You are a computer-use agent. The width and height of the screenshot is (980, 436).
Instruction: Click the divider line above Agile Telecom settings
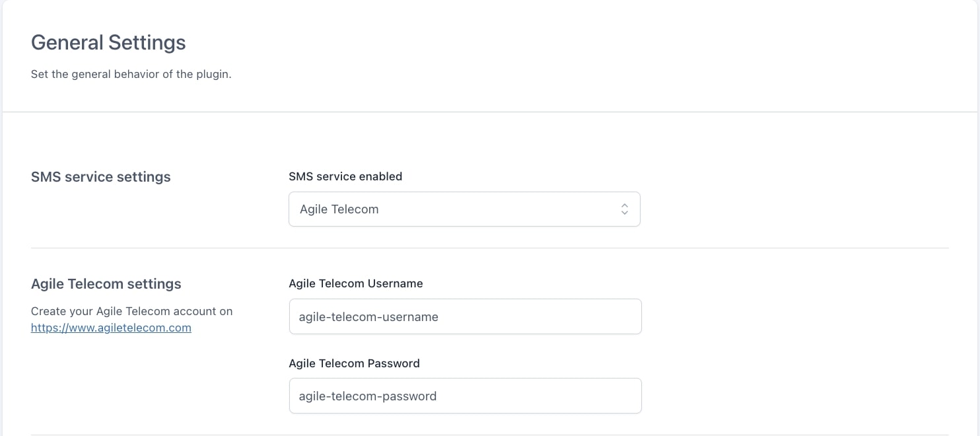tap(490, 248)
